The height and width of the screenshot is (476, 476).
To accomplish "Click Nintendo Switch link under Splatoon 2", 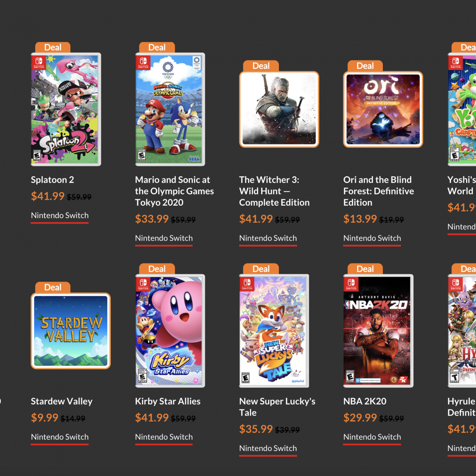I will (60, 216).
